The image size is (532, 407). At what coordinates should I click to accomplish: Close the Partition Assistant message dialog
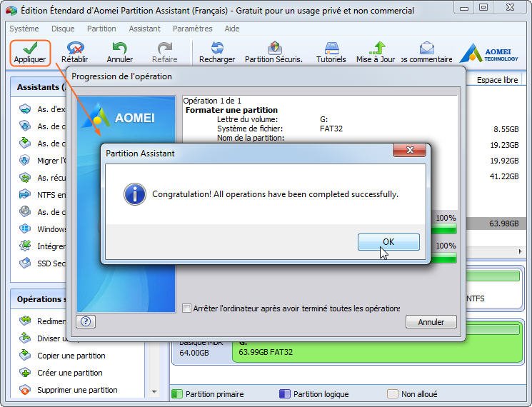click(409, 150)
